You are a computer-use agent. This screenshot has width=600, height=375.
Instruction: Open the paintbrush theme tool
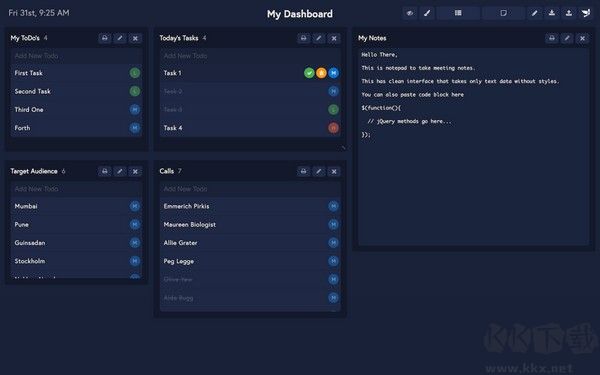tap(427, 13)
